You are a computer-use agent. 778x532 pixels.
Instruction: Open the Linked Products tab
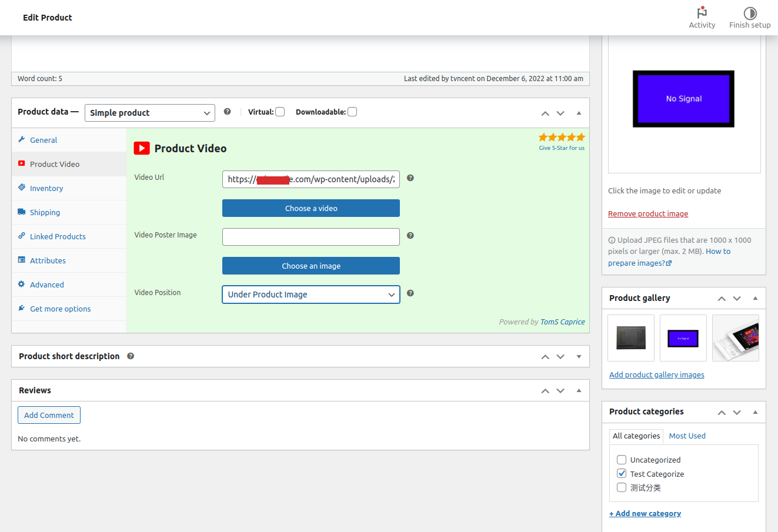coord(69,236)
